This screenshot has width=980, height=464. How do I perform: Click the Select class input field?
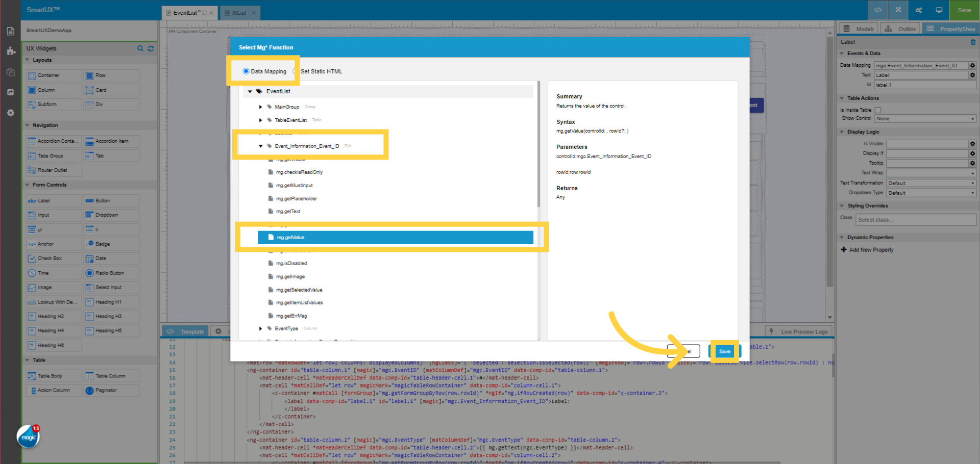tap(916, 219)
